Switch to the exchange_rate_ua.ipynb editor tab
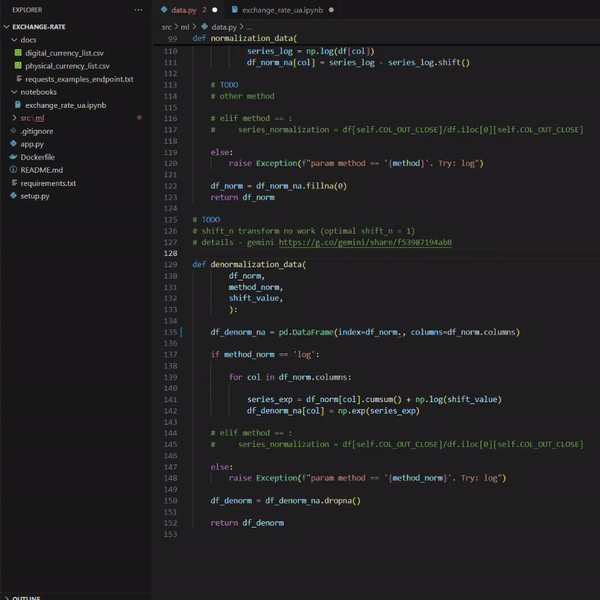 click(282, 10)
